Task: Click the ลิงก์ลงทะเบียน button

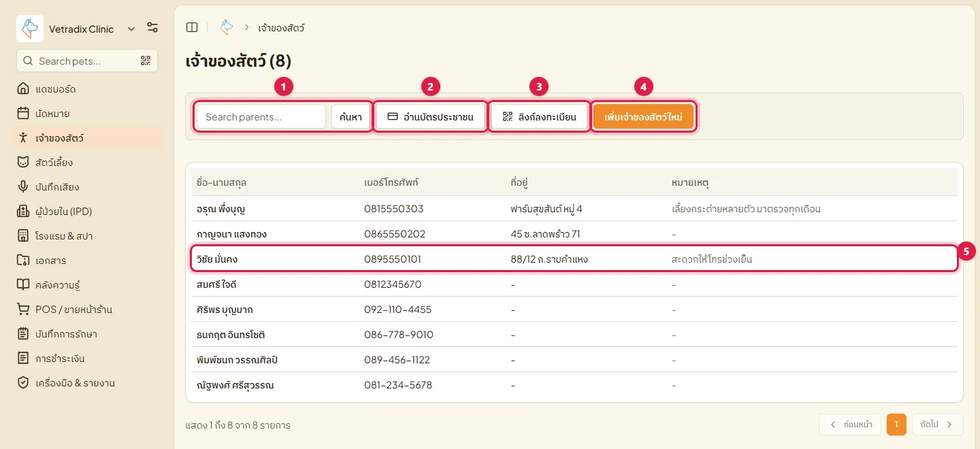Action: coord(539,117)
